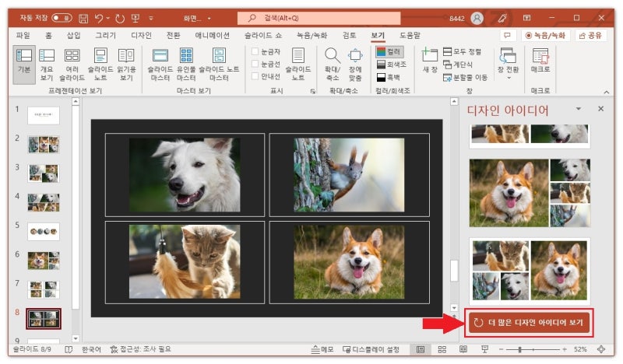Open Slide Master (슬라이드 마스터)
This screenshot has width=623, height=364.
(160, 65)
